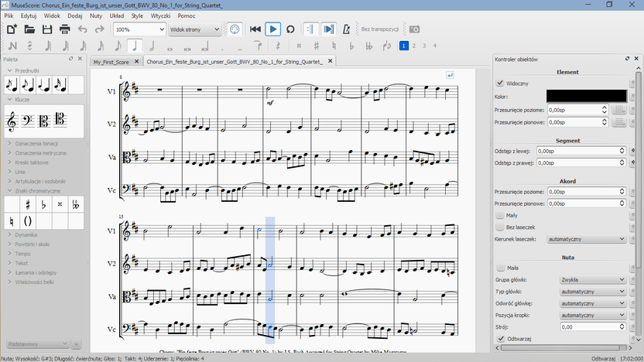Click the Strój value input field
Image resolution: width=644 pixels, height=362 pixels.
click(593, 326)
